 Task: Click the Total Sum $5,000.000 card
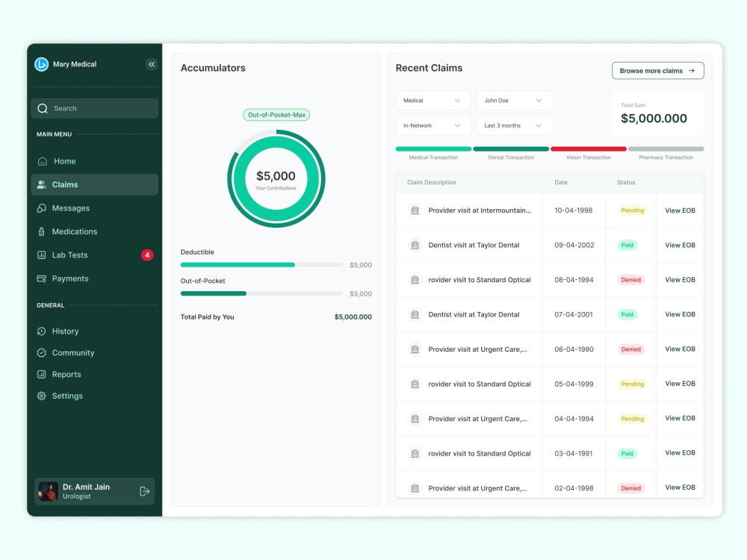(657, 113)
